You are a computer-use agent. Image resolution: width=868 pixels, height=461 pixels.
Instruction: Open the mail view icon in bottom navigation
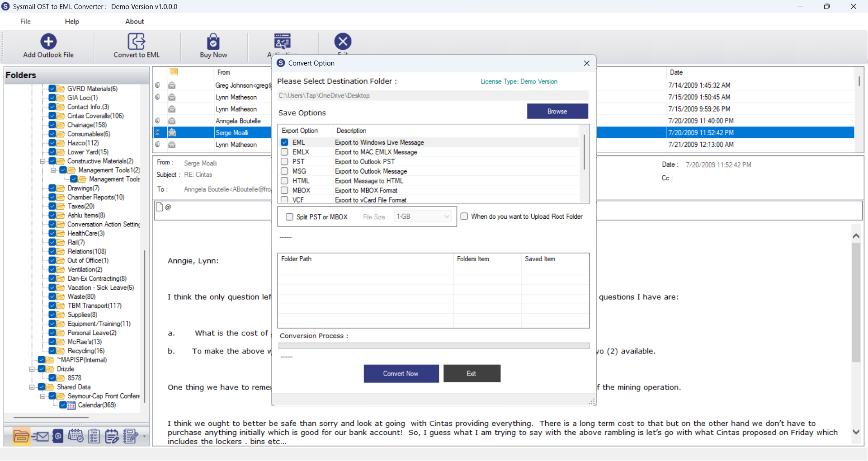pyautogui.click(x=41, y=436)
